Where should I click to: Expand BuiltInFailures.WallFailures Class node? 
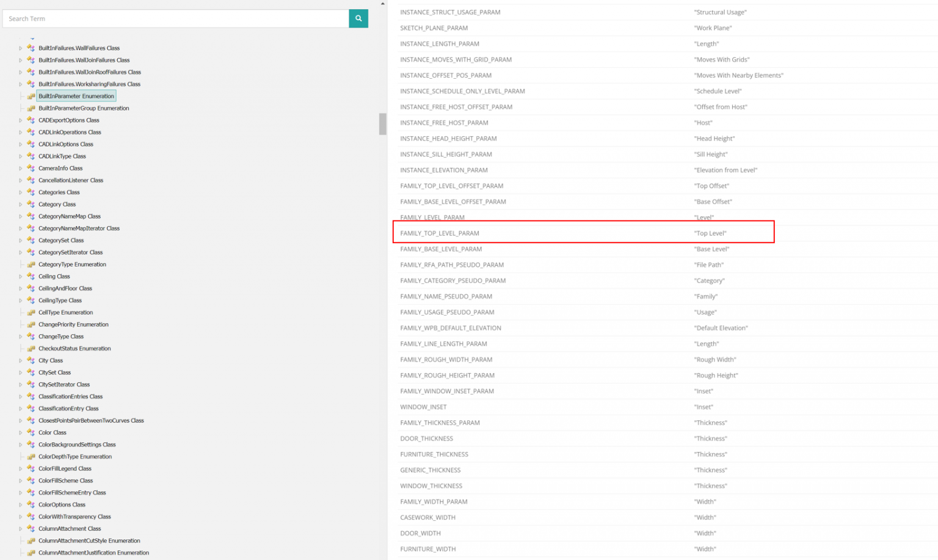click(x=20, y=48)
